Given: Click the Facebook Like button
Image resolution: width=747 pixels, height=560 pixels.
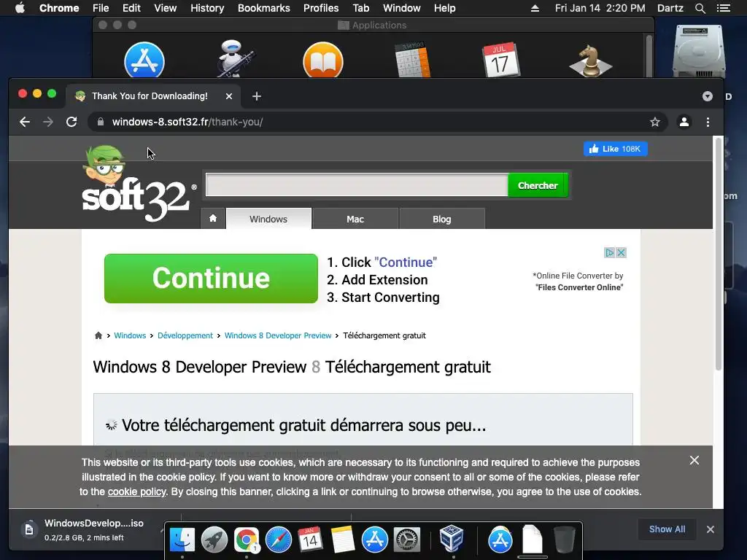Looking at the screenshot, I should click(616, 149).
